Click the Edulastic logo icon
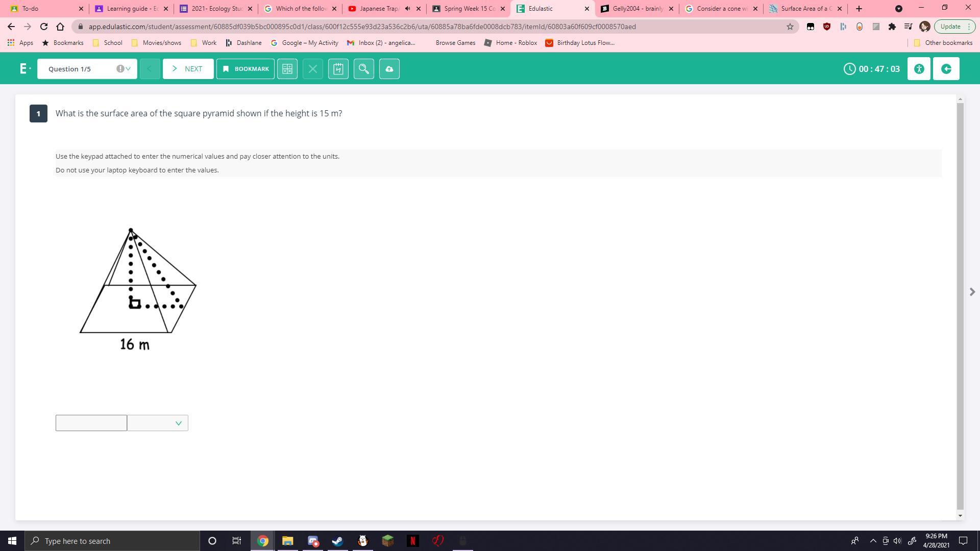This screenshot has height=551, width=980. point(24,69)
